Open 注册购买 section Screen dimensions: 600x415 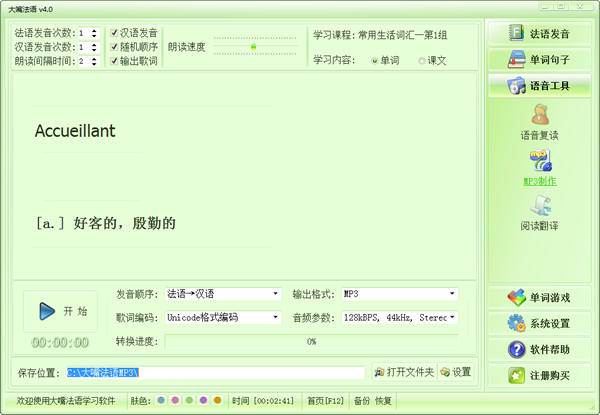tap(539, 376)
